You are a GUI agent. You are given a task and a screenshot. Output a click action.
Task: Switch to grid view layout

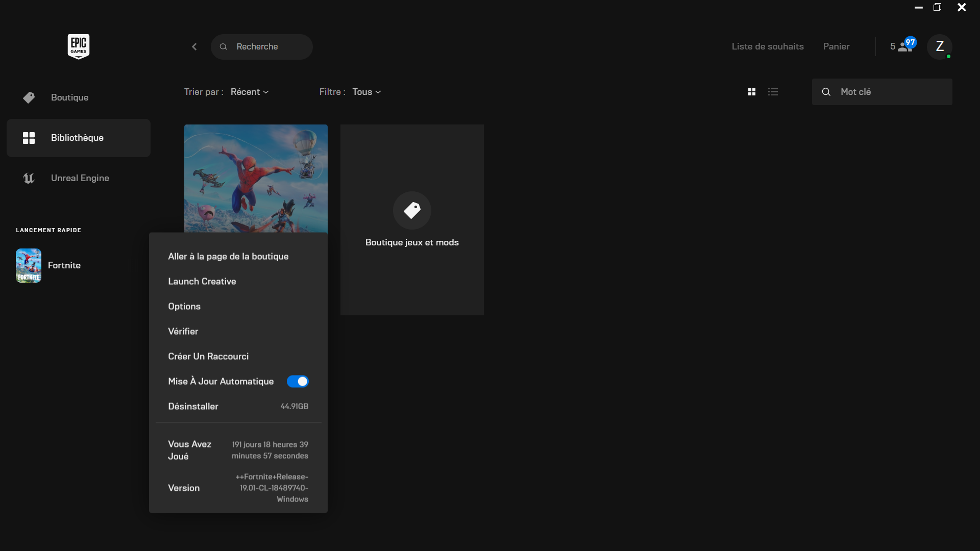(752, 92)
